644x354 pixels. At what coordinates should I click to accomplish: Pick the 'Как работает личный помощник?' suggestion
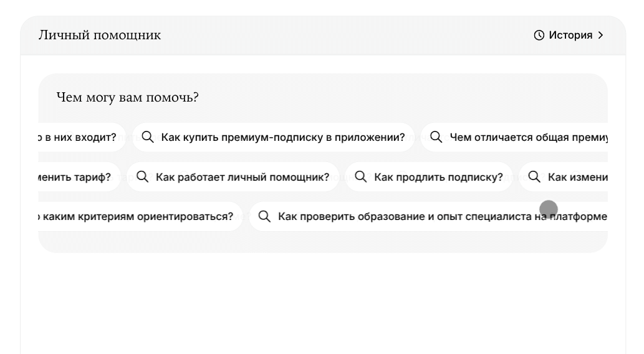242,177
